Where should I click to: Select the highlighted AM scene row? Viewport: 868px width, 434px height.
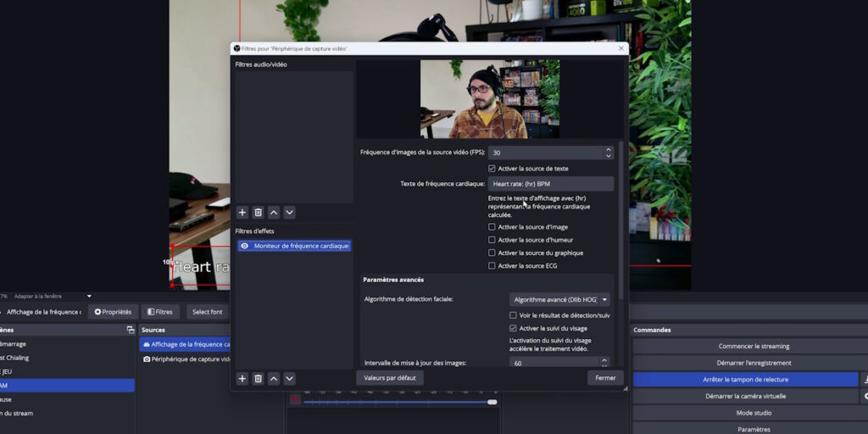coord(67,386)
